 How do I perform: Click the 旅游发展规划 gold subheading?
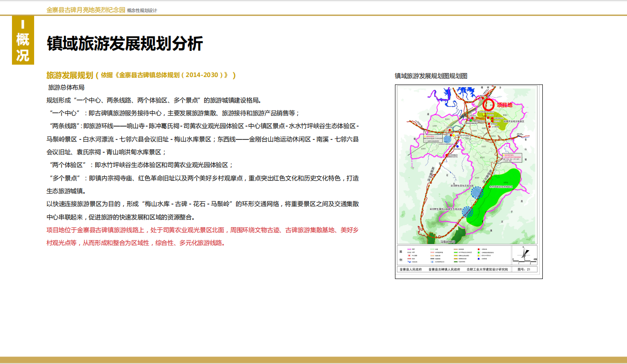tap(70, 75)
